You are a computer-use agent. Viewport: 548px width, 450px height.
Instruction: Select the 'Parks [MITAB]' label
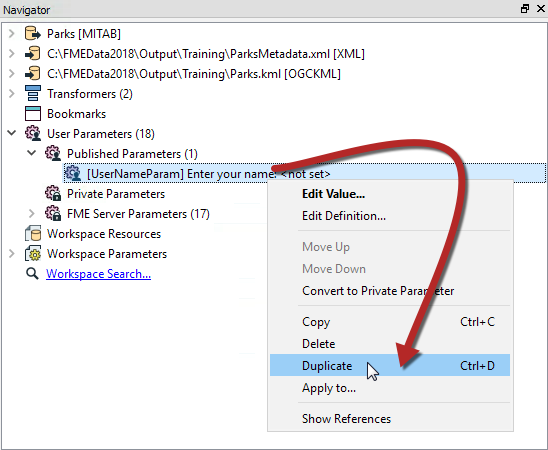coord(84,34)
